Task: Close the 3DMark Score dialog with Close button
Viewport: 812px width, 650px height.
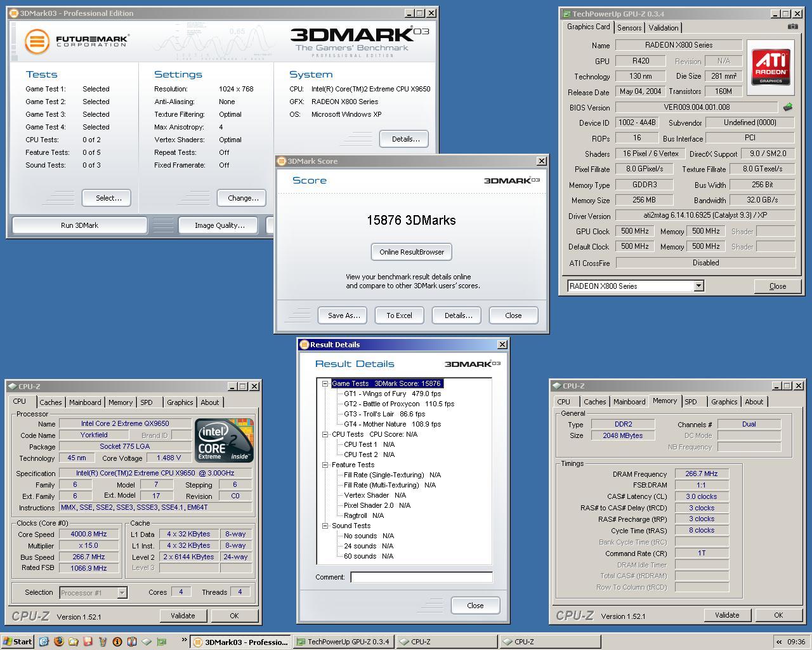Action: (x=513, y=315)
